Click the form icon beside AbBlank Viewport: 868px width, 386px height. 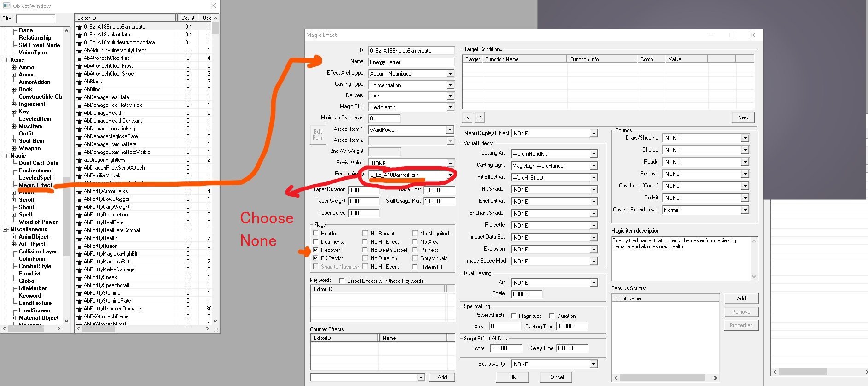[x=79, y=82]
